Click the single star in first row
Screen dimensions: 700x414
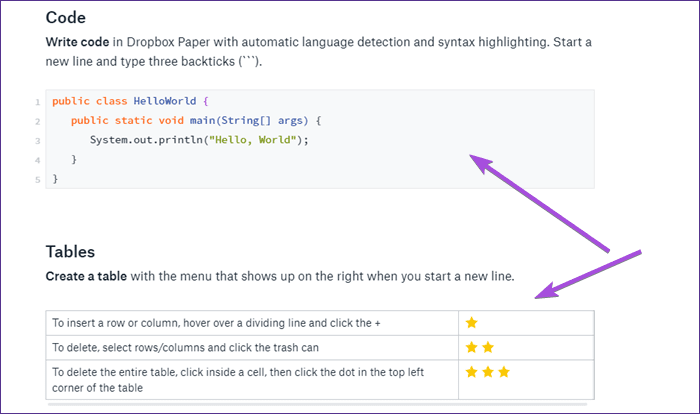click(x=471, y=322)
